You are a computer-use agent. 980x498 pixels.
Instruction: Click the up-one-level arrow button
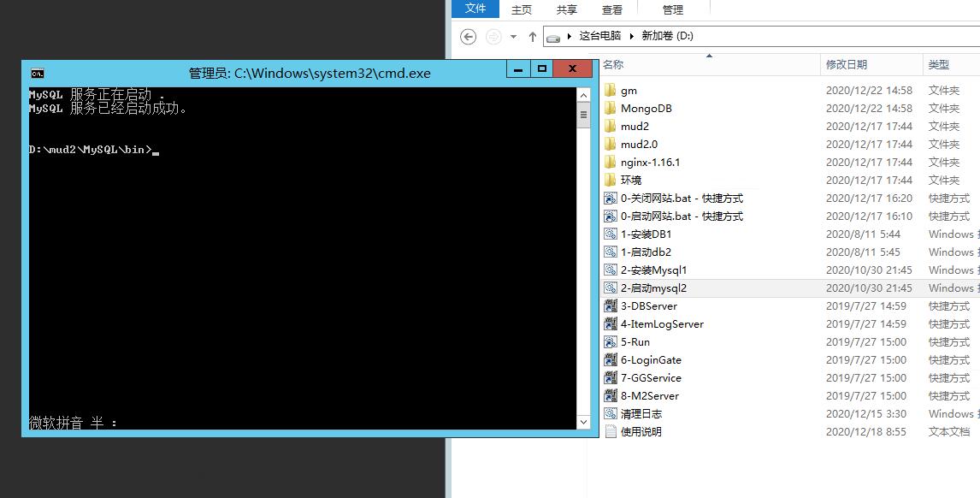click(x=532, y=36)
